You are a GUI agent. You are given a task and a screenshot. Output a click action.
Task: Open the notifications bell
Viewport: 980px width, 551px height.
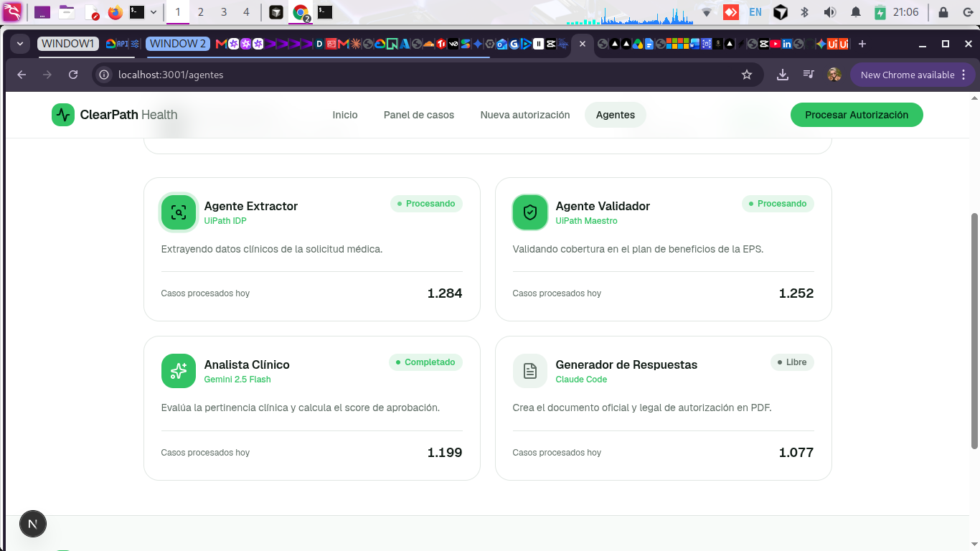(x=856, y=12)
